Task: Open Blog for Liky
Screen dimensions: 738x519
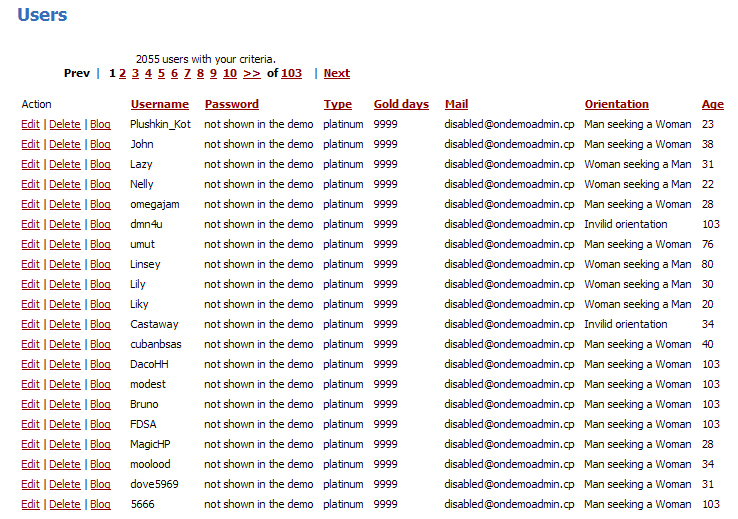Action: coord(100,304)
